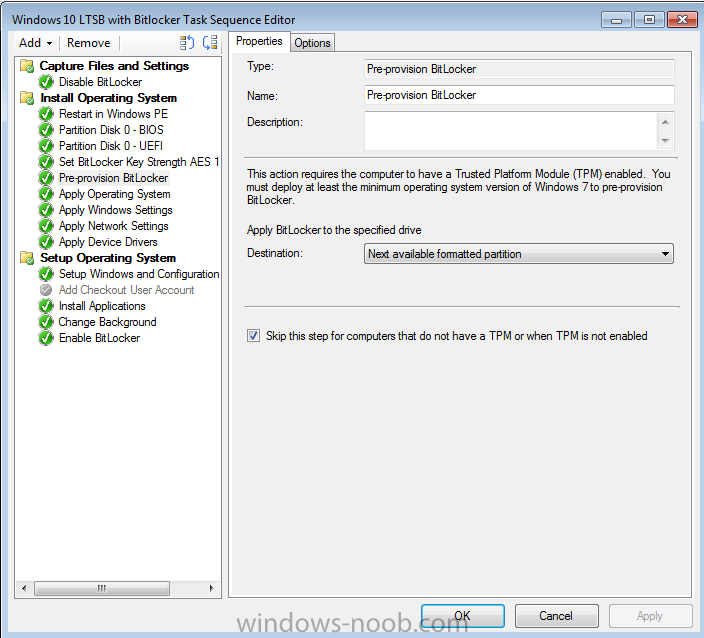704x638 pixels.
Task: Click green check icon beside Change Background
Action: (x=46, y=322)
